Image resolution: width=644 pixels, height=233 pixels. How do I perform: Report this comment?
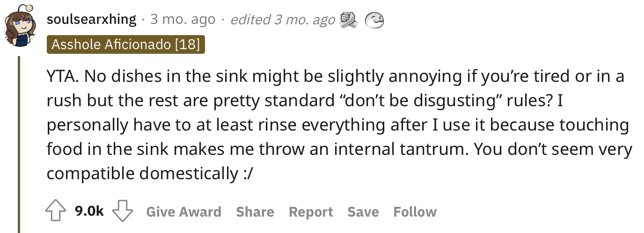pyautogui.click(x=311, y=212)
